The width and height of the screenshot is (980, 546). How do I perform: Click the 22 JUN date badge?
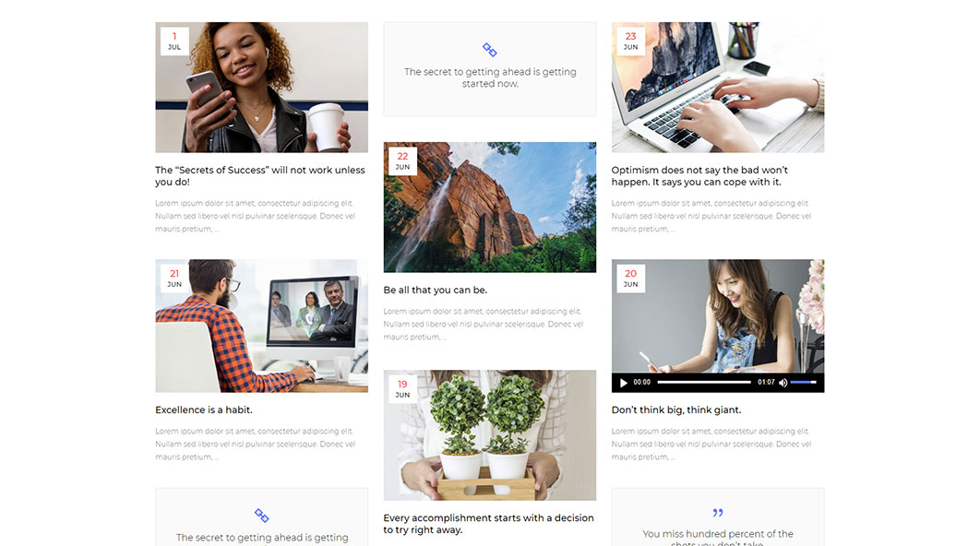point(402,160)
